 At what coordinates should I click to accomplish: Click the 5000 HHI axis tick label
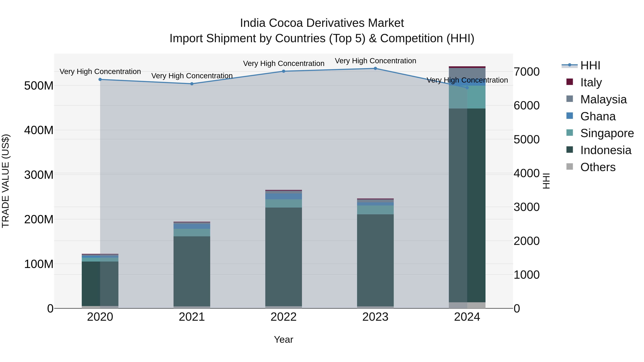tap(527, 139)
